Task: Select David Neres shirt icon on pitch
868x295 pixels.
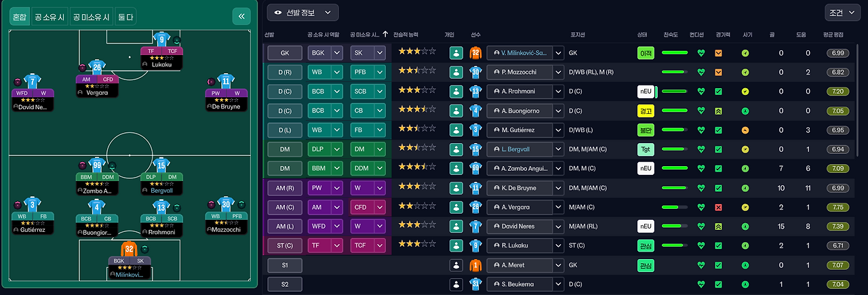Action: 32,81
